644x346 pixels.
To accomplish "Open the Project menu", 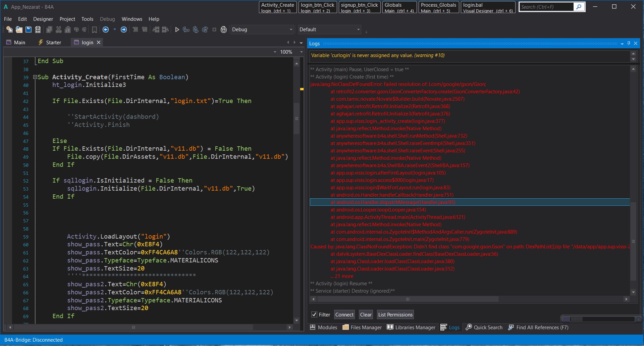I will coord(67,19).
